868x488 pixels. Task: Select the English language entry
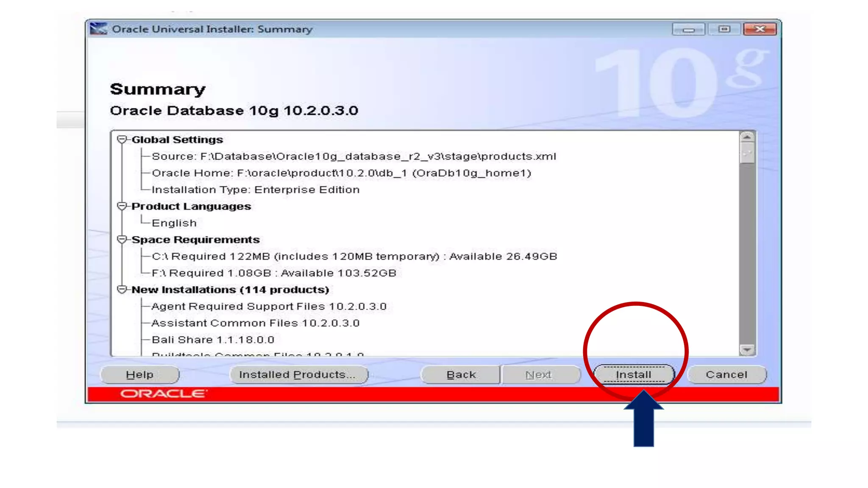click(174, 223)
